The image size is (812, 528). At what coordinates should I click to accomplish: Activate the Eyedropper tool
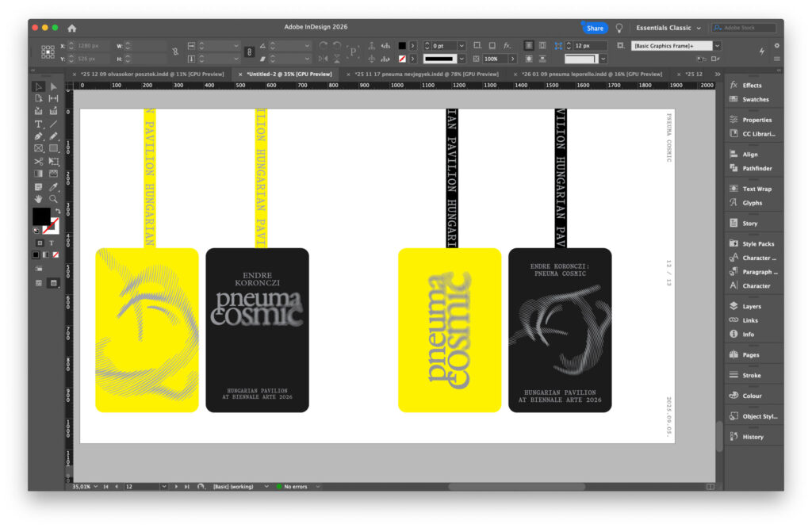(53, 186)
